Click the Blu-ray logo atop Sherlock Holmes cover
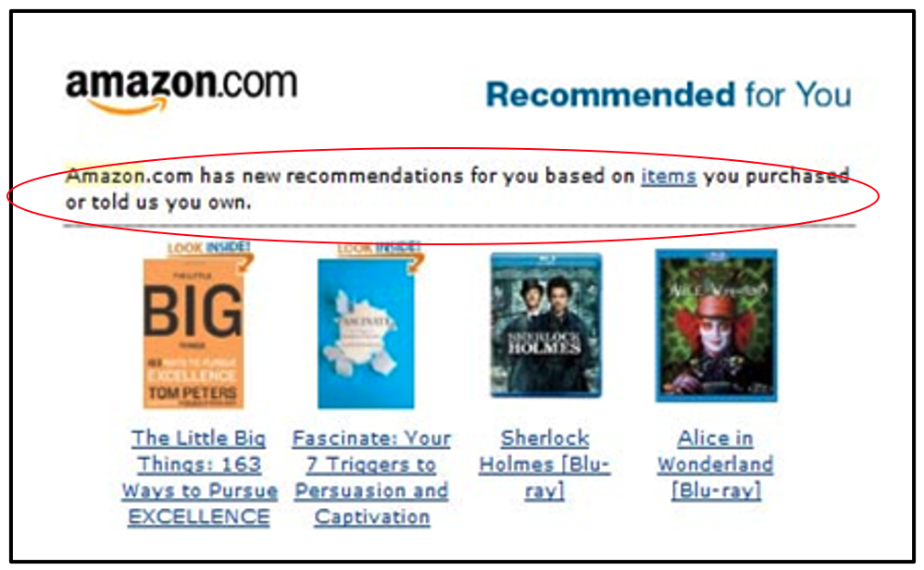924x570 pixels. 545,256
